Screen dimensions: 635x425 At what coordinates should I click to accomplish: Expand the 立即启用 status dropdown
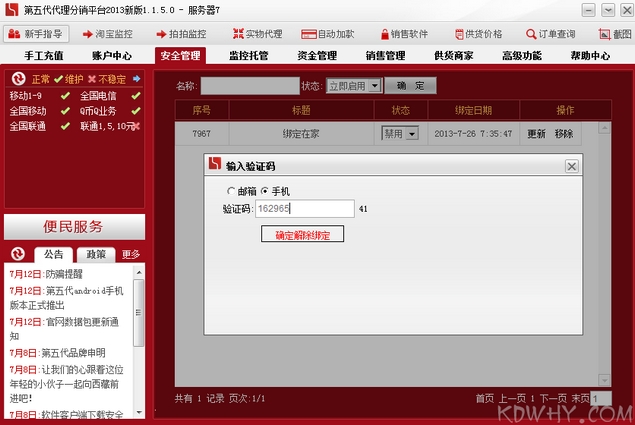tap(374, 86)
